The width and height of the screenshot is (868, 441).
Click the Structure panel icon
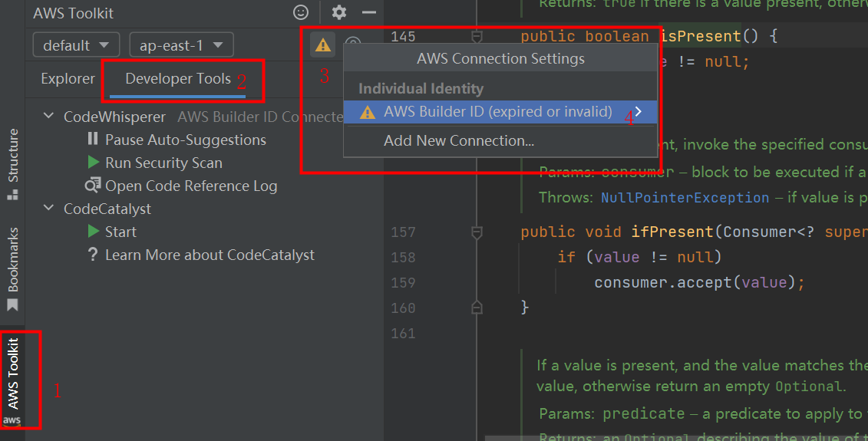(x=12, y=195)
